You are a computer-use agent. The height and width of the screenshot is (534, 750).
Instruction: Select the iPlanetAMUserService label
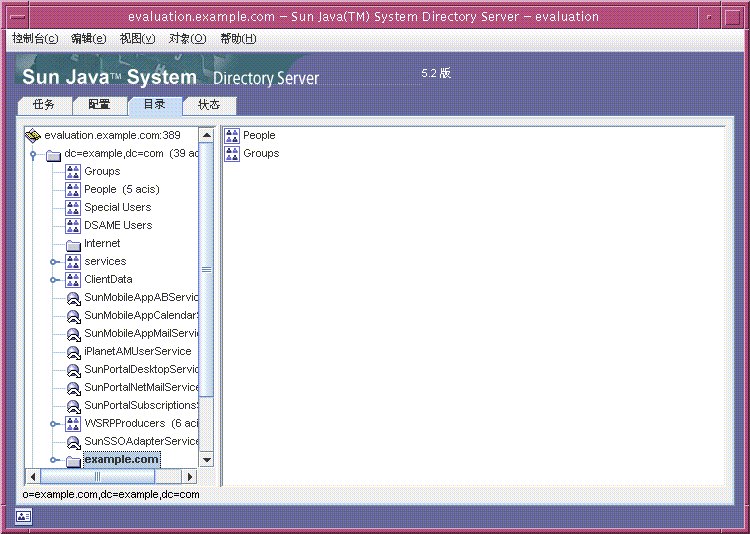[138, 351]
